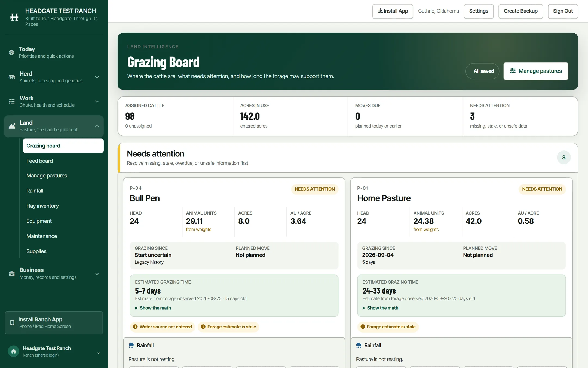588x368 pixels.
Task: Open the Today priorities page
Action: (54, 52)
